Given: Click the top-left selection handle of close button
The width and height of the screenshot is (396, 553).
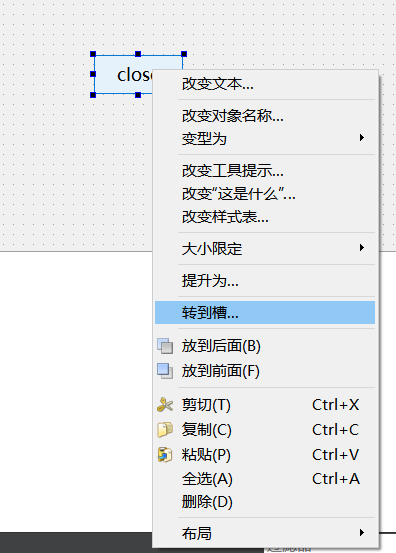Looking at the screenshot, I should coord(93,54).
